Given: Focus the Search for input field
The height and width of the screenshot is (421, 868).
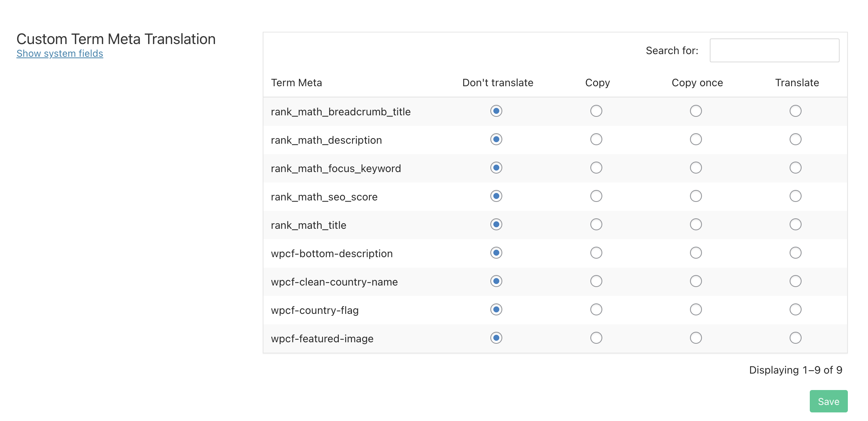Looking at the screenshot, I should click(x=774, y=50).
